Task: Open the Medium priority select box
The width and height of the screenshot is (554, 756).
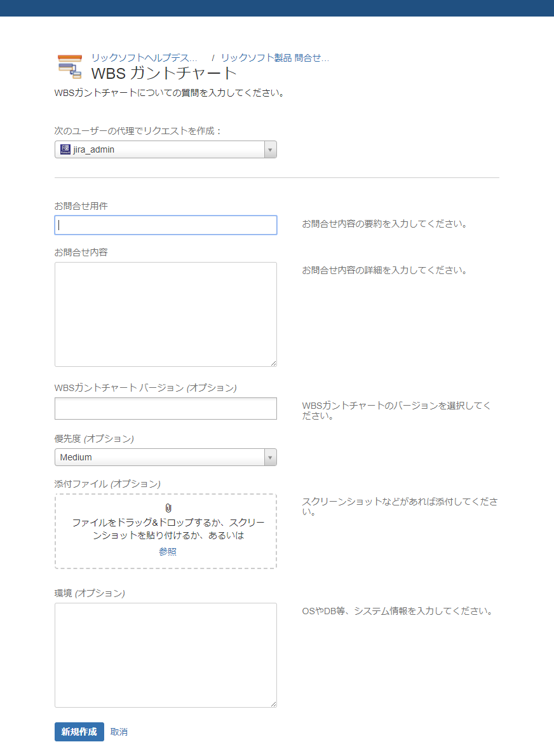Action: pos(166,457)
